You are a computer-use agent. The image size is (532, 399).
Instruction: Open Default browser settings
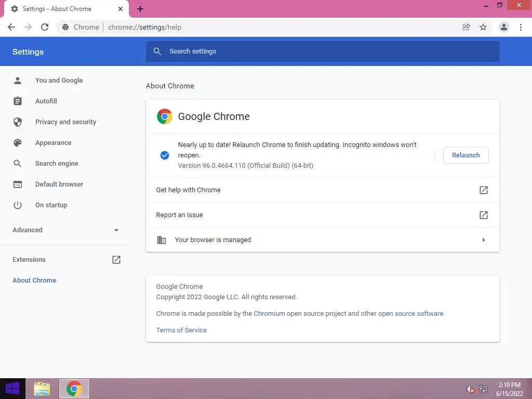(59, 184)
